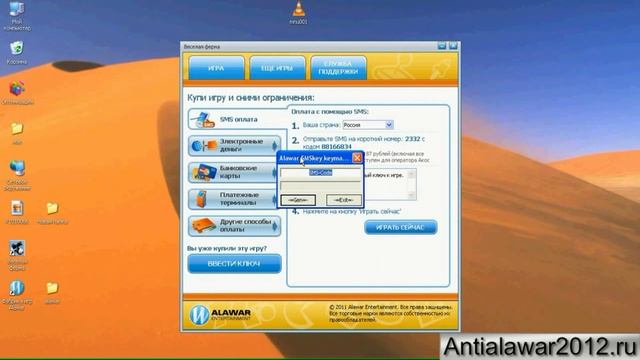Select the Новая папка folder icon
The height and width of the screenshot is (360, 640).
[x=52, y=208]
